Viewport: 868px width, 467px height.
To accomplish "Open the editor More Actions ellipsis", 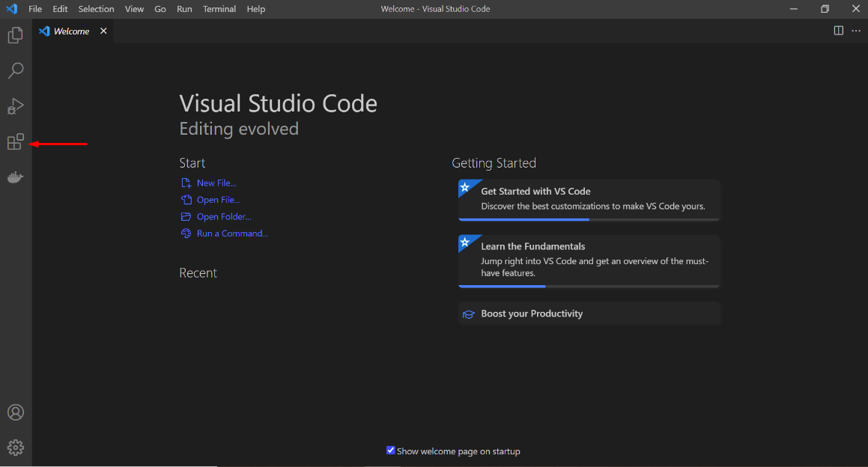I will click(856, 31).
